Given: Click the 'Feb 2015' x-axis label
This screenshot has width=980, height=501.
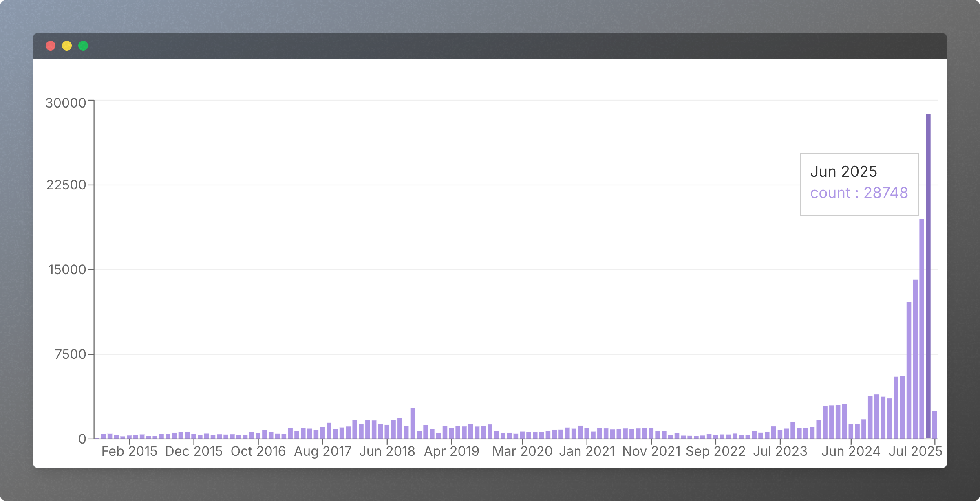Looking at the screenshot, I should [129, 451].
